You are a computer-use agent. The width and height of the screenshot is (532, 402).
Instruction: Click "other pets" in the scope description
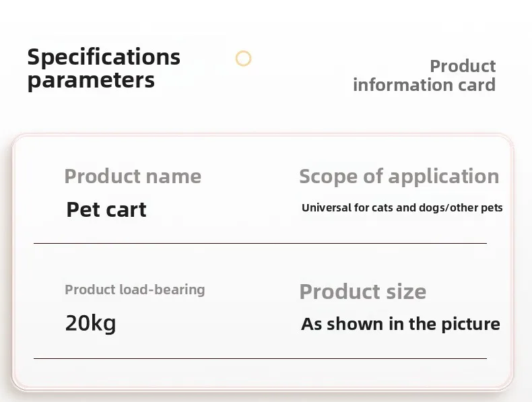pos(476,207)
